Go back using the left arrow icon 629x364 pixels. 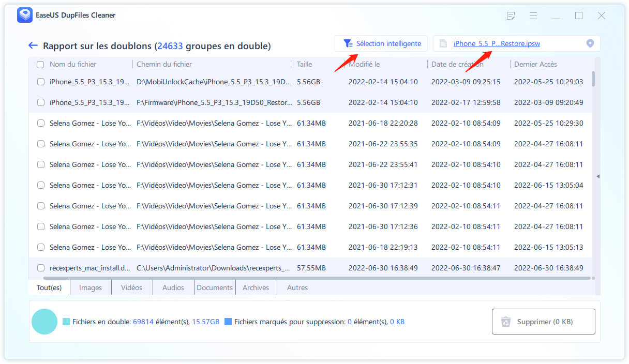click(33, 45)
